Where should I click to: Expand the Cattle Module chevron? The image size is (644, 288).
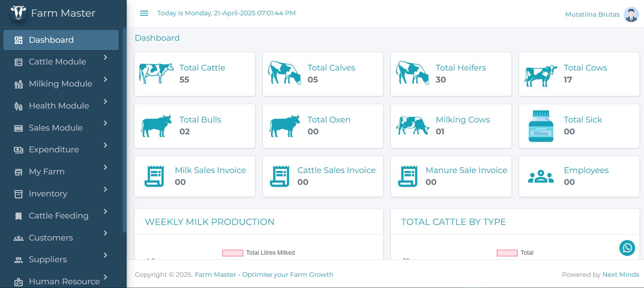click(105, 57)
